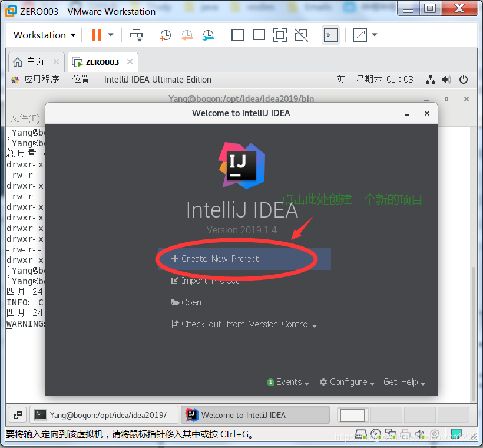Click the Configure gear icon
This screenshot has width=483, height=448.
[323, 382]
